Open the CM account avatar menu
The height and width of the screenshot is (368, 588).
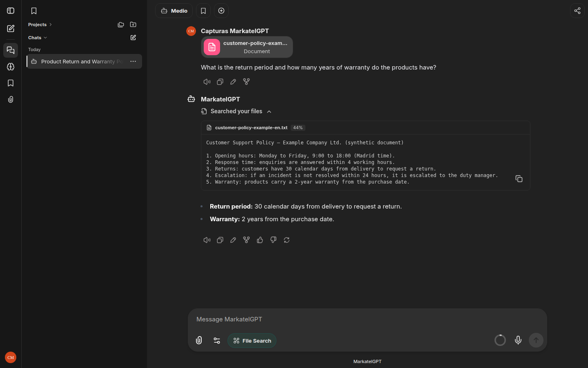11,357
